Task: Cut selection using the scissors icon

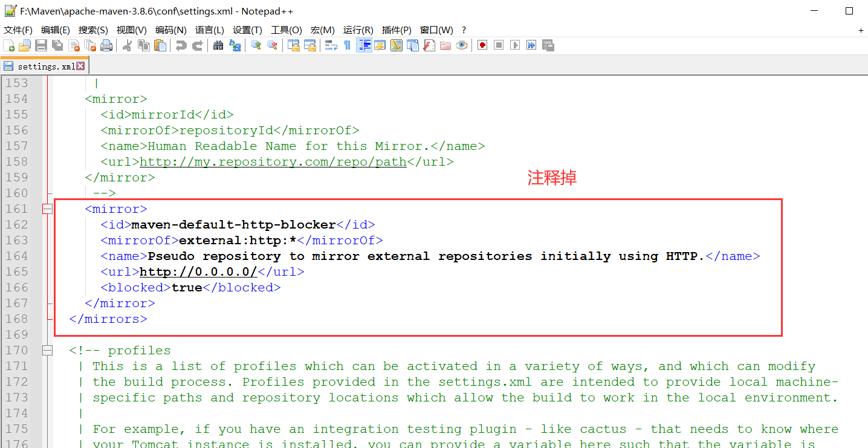Action: tap(127, 45)
